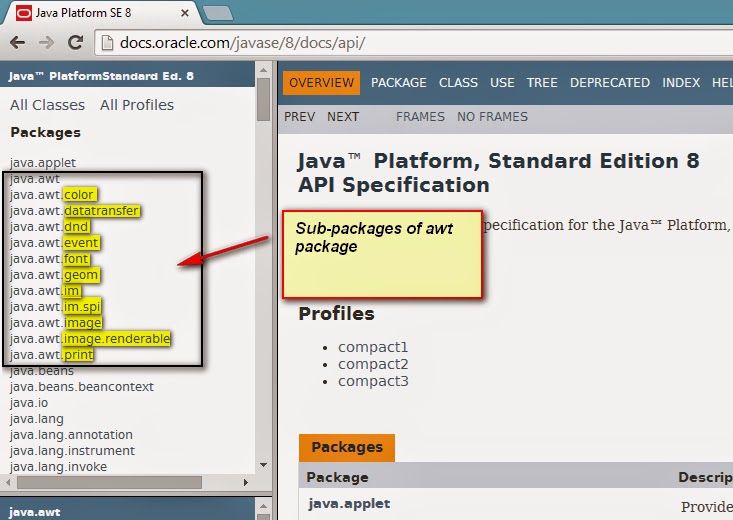Click the address bar URL
Image resolution: width=733 pixels, height=520 pixels.
coord(242,43)
